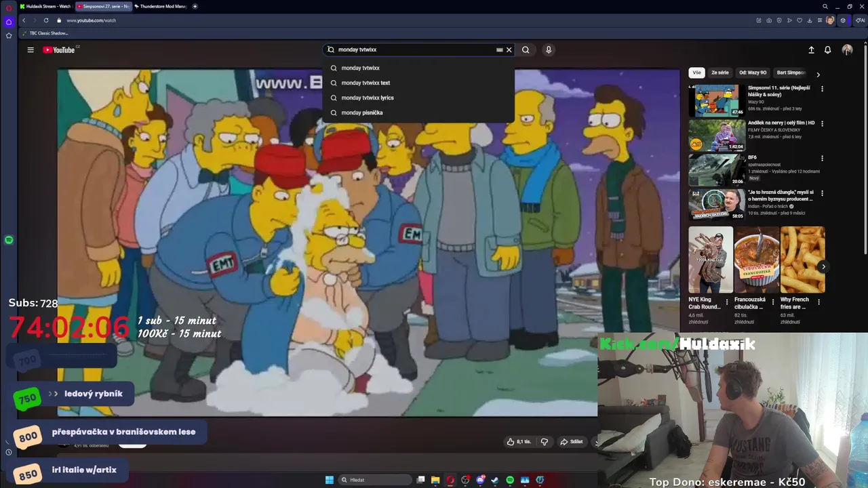Screen dimensions: 868x488
Task: Open "NYE King Crab Round" short
Action: click(x=711, y=260)
